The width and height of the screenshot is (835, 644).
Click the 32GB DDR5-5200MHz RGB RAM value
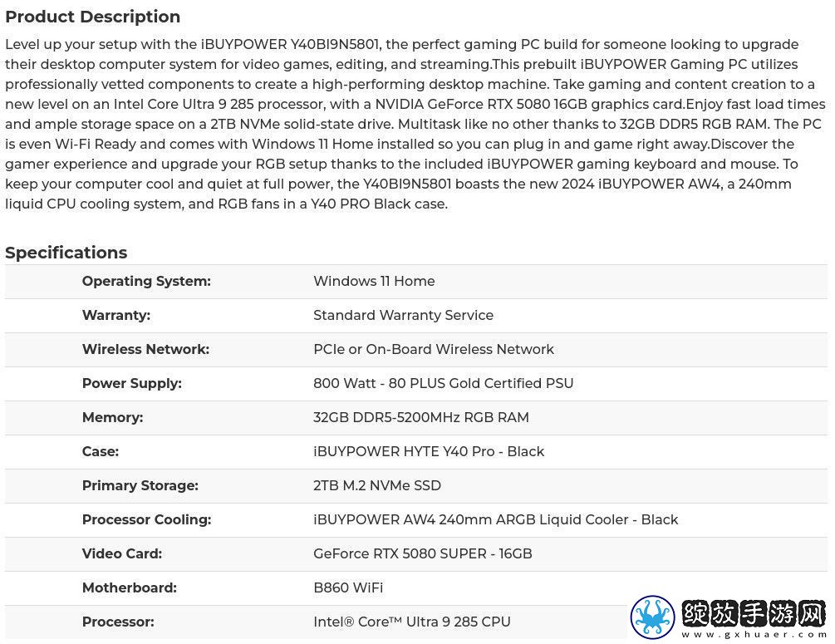(x=420, y=418)
